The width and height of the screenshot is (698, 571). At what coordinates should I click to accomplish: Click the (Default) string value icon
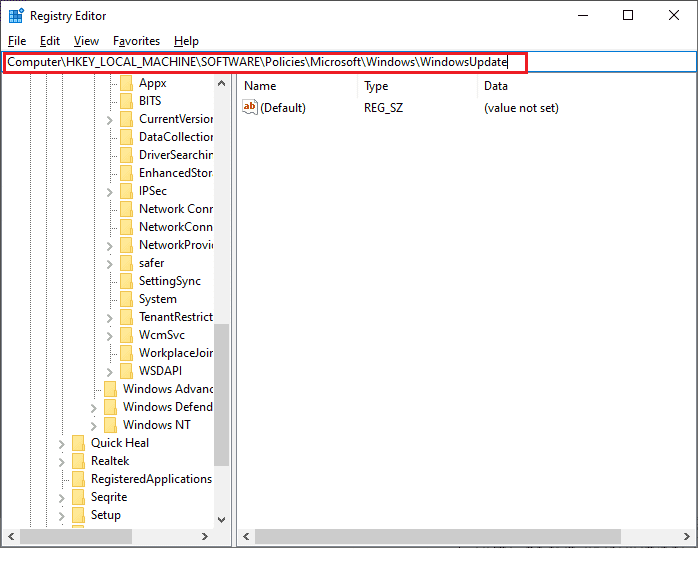(x=250, y=107)
